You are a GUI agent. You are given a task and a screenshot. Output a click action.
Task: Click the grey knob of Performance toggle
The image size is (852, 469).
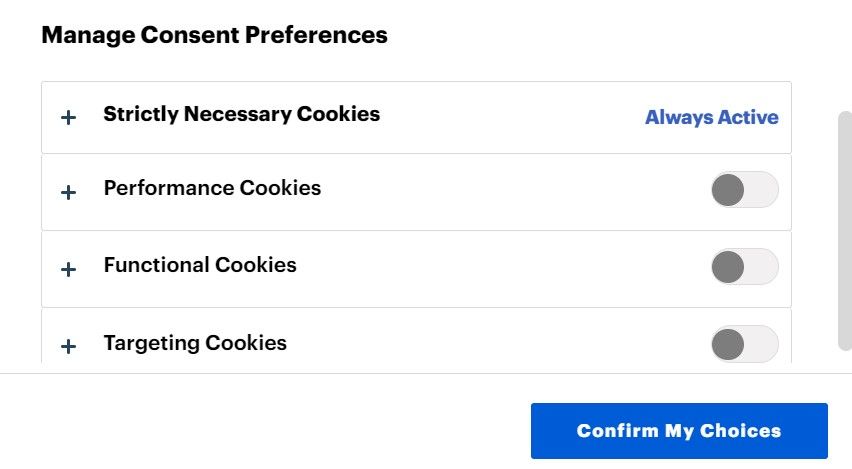click(x=728, y=189)
